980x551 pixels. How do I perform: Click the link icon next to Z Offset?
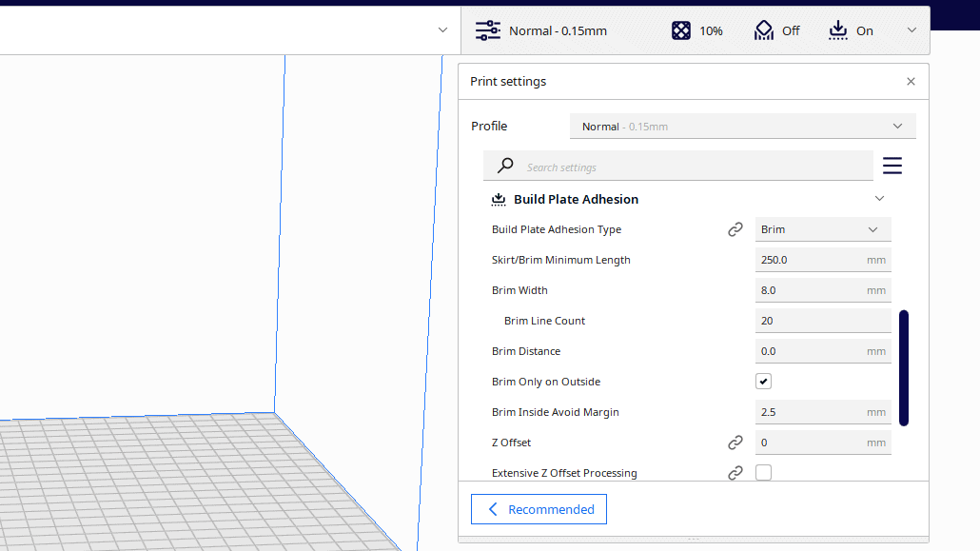(735, 442)
